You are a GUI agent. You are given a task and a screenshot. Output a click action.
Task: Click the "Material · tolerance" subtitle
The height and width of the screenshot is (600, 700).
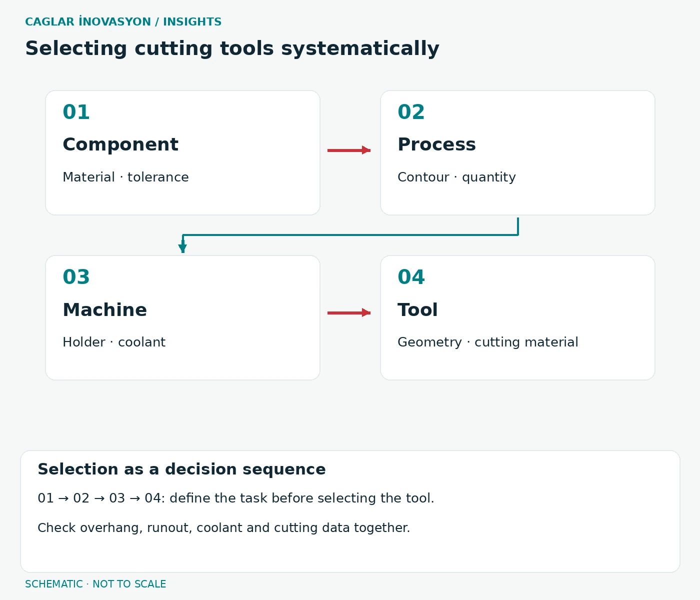coord(126,177)
